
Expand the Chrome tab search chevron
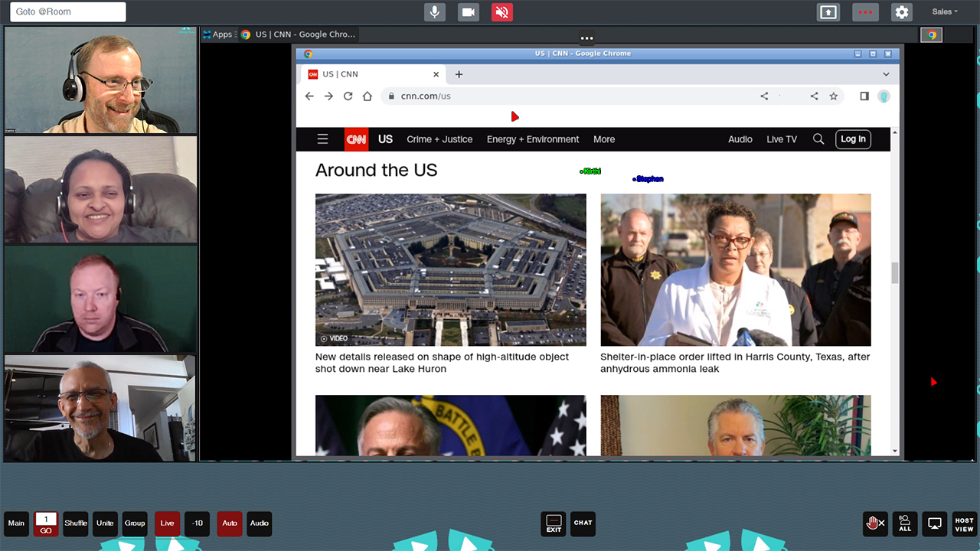click(886, 74)
